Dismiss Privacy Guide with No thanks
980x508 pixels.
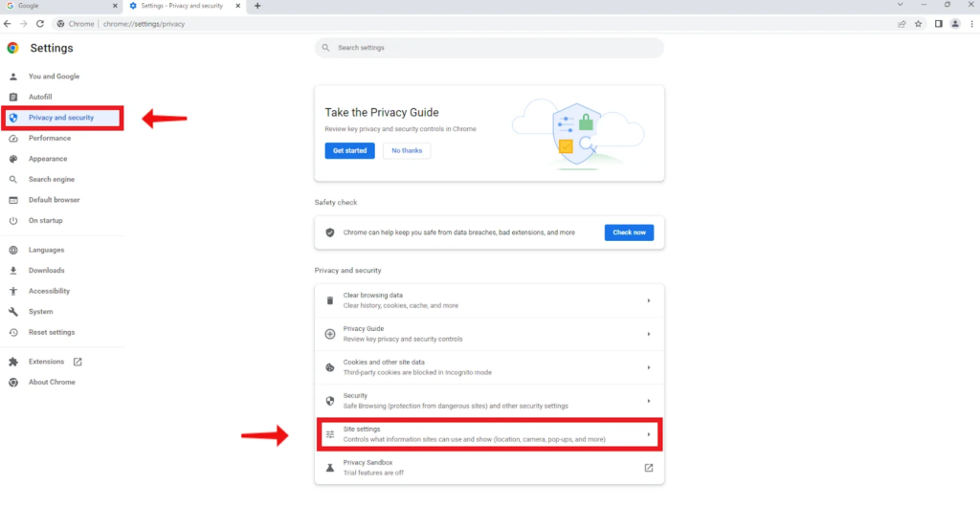(407, 150)
